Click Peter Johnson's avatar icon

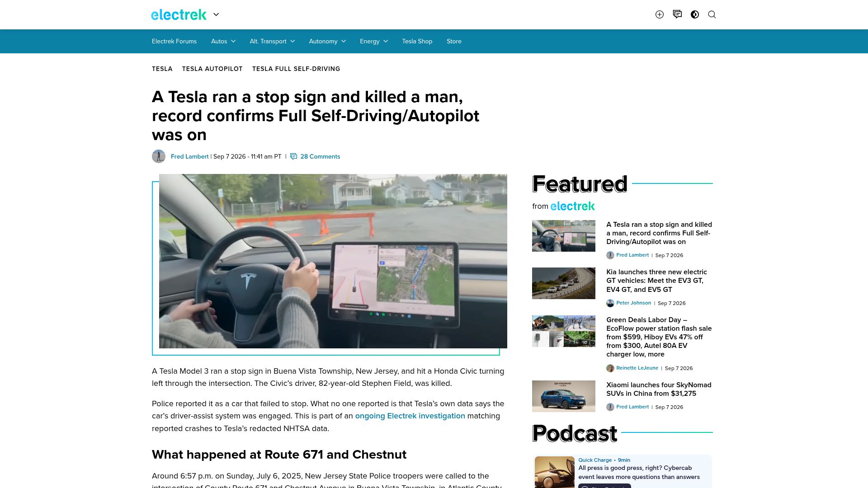610,303
